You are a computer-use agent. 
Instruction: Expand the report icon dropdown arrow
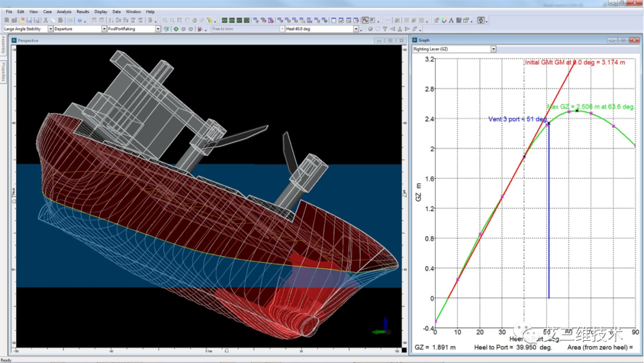(x=205, y=30)
